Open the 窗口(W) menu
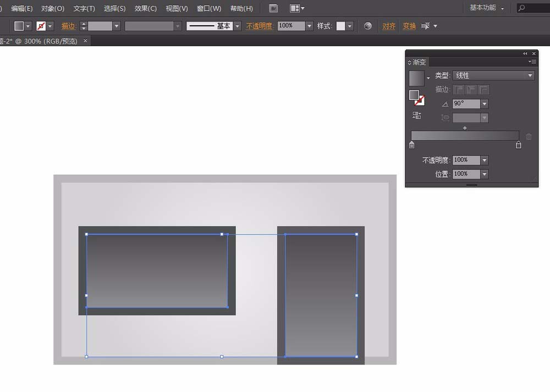The image size is (550, 392). point(209,8)
